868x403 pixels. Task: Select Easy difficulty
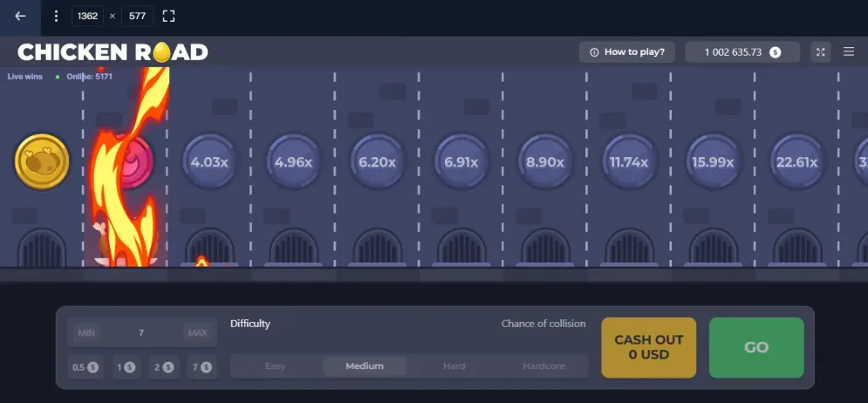[275, 365]
